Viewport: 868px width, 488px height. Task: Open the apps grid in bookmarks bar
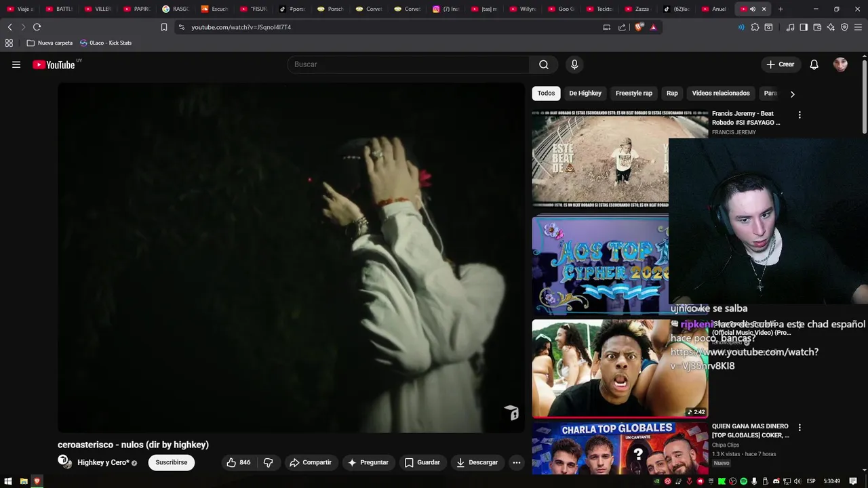(x=9, y=43)
